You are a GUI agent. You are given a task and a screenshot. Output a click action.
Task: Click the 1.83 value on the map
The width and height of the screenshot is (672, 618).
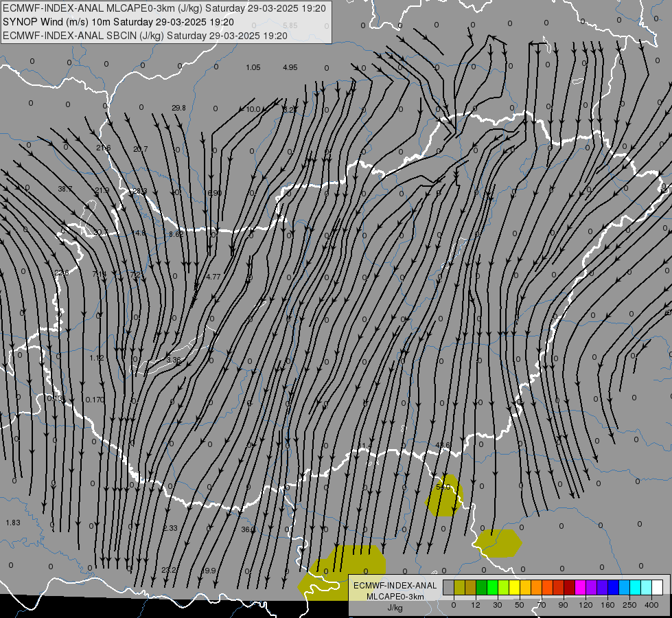point(13,523)
